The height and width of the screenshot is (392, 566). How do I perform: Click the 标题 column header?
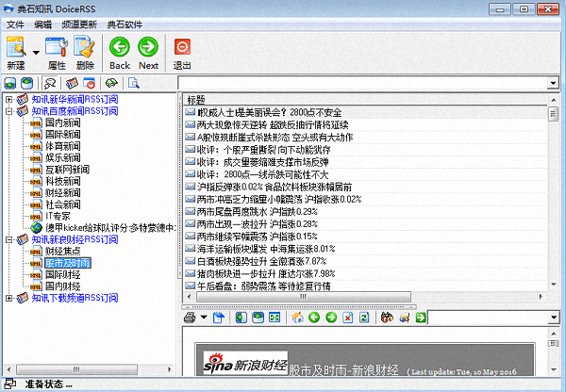(x=197, y=100)
